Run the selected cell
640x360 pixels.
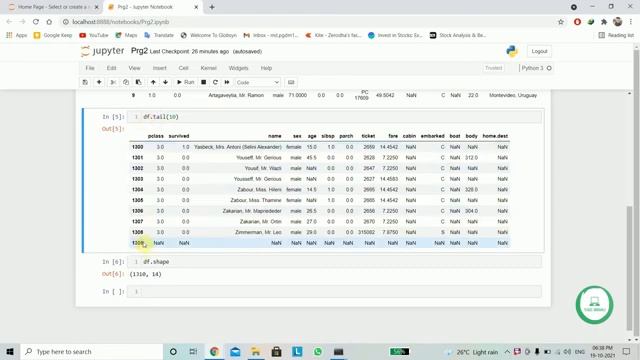click(x=185, y=82)
